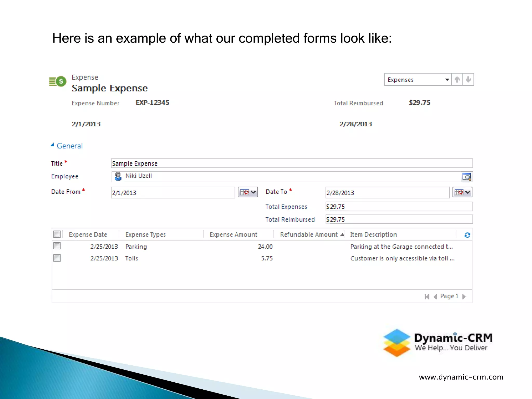The height and width of the screenshot is (399, 532).
Task: Refresh the expense items grid
Action: tap(467, 235)
